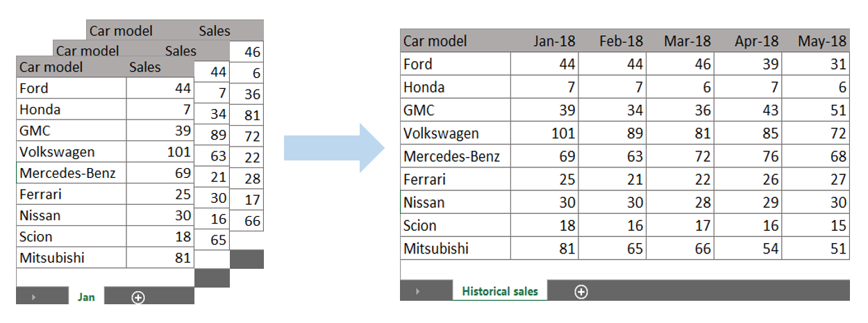This screenshot has width=868, height=323.
Task: Select Ferrari cell in Jan sheet
Action: (71, 194)
